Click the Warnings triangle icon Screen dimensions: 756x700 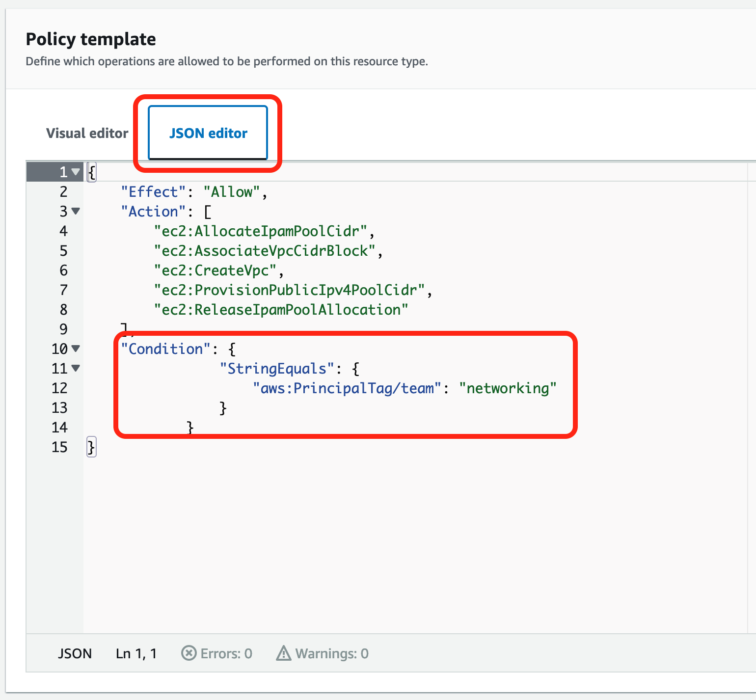[284, 653]
